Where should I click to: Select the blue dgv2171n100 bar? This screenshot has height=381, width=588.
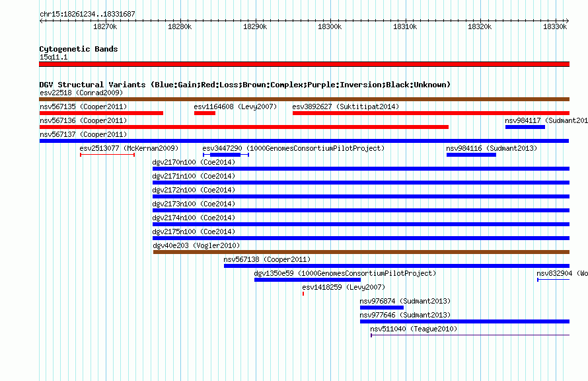click(361, 183)
